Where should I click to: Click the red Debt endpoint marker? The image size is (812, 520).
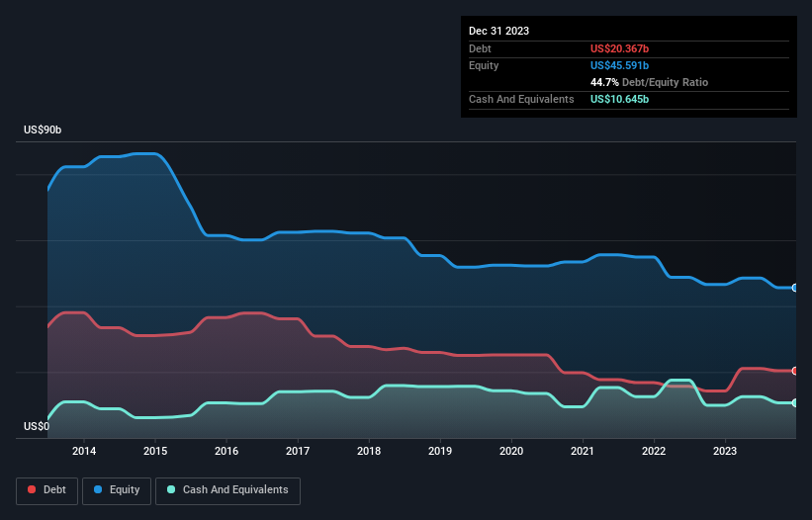click(x=795, y=371)
